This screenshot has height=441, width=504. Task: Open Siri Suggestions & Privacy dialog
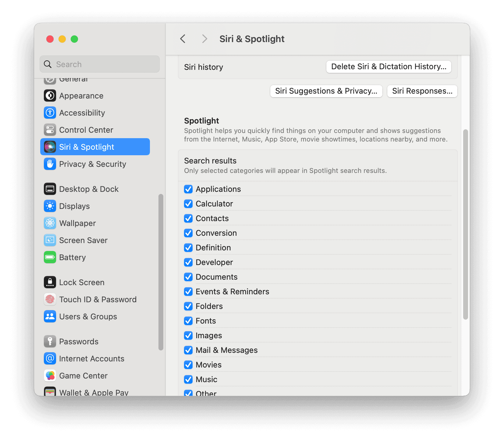(326, 91)
